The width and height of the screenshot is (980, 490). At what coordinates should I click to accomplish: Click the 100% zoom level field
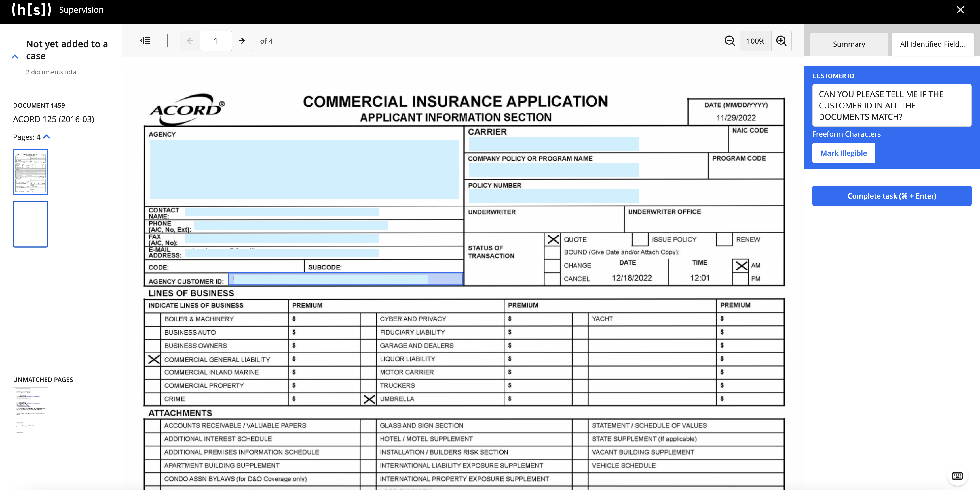[x=755, y=41]
